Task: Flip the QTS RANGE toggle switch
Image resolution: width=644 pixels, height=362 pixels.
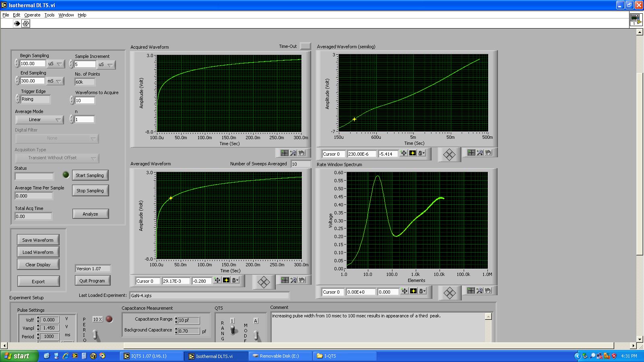Action: (233, 330)
